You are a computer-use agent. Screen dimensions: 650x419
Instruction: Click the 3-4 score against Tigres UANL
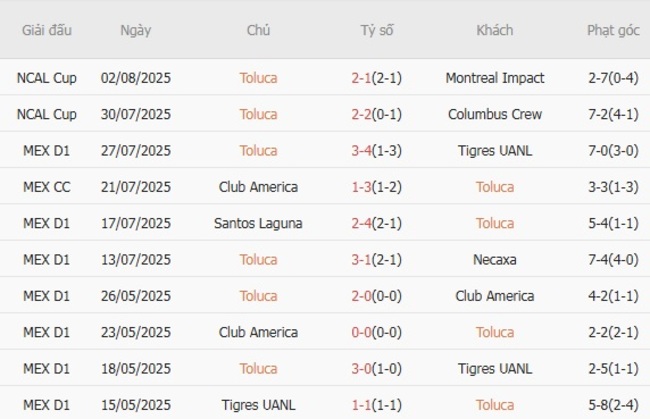tap(363, 151)
